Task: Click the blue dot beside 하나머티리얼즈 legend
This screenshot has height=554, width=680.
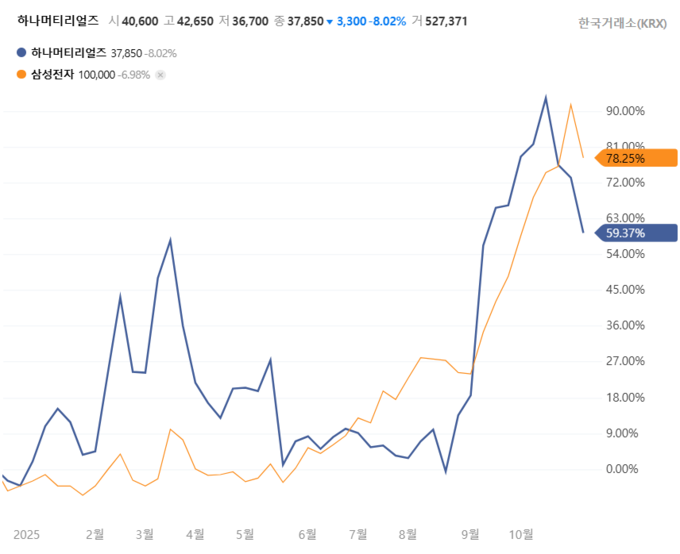Action: pos(23,53)
